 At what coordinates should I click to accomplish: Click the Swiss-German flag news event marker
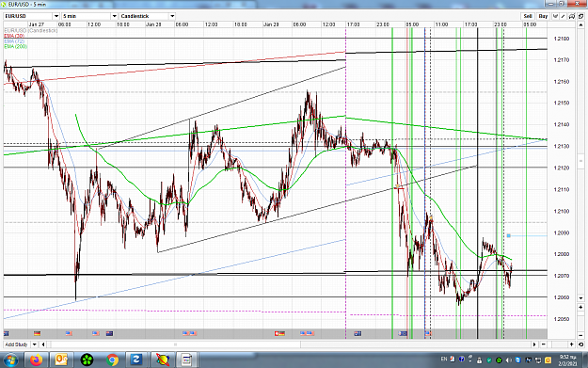tap(279, 333)
